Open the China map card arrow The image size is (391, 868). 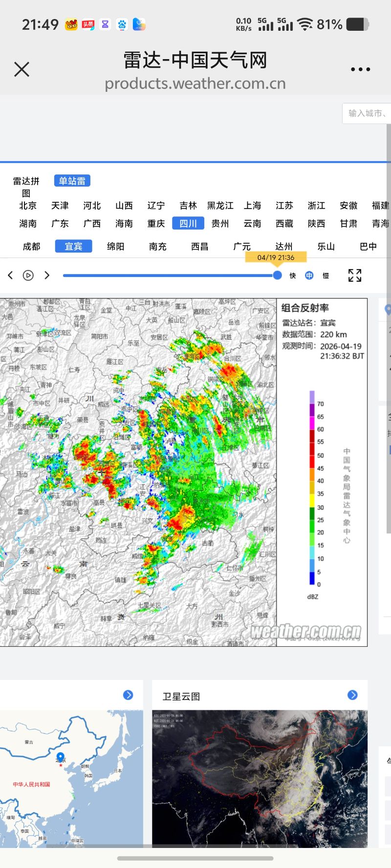tap(128, 695)
